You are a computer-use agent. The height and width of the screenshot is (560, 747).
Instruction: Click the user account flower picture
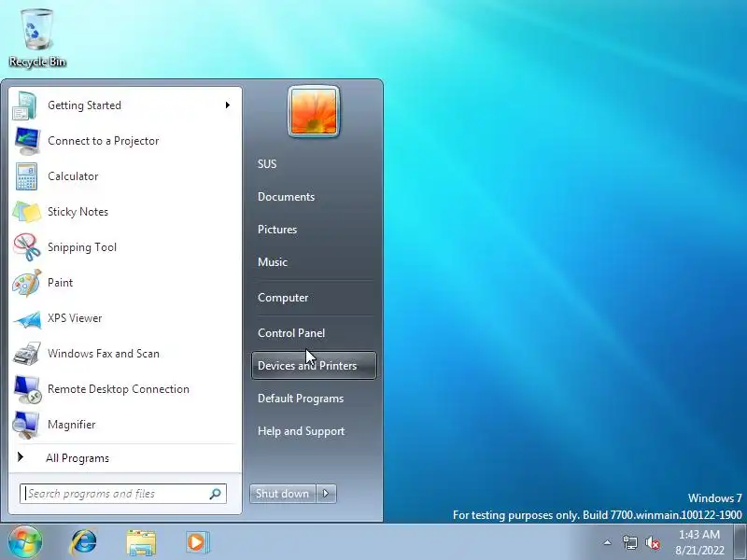pyautogui.click(x=314, y=111)
